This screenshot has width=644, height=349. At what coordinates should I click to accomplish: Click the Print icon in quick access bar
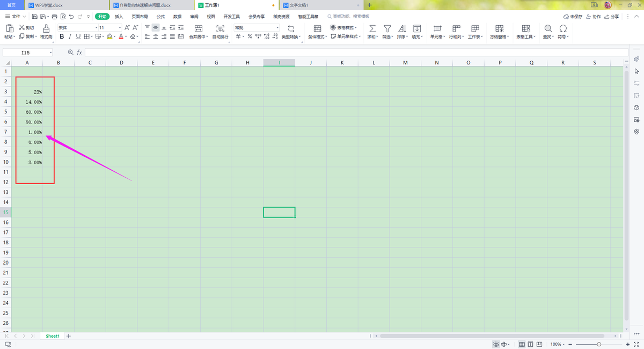(x=54, y=17)
